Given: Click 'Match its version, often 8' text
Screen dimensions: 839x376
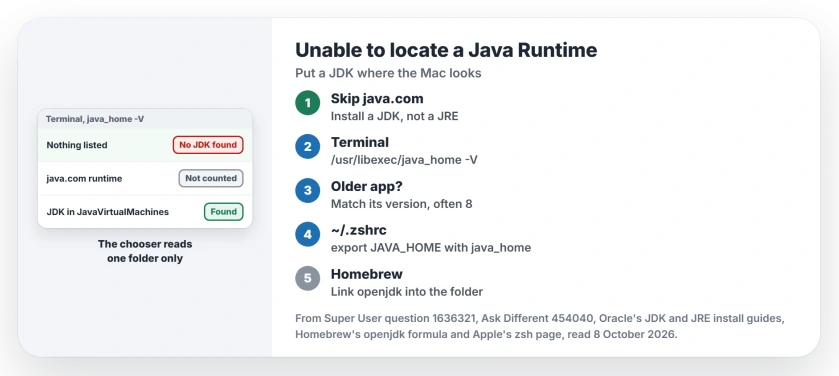Looking at the screenshot, I should (x=401, y=204).
